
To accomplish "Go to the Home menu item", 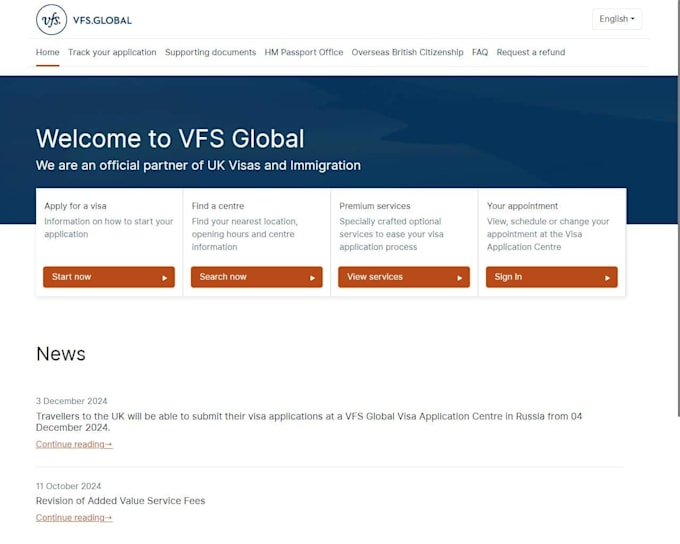I will point(48,52).
